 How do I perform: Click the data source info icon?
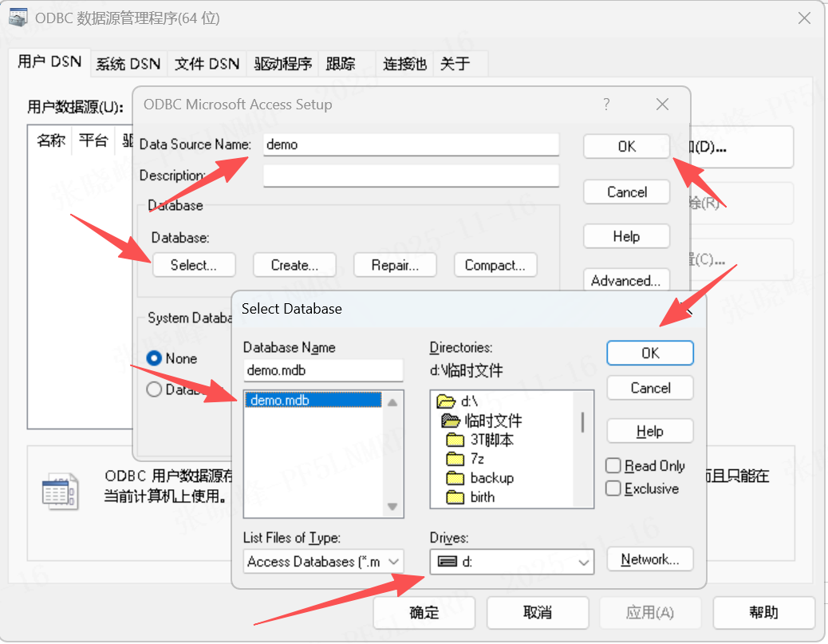tap(60, 492)
